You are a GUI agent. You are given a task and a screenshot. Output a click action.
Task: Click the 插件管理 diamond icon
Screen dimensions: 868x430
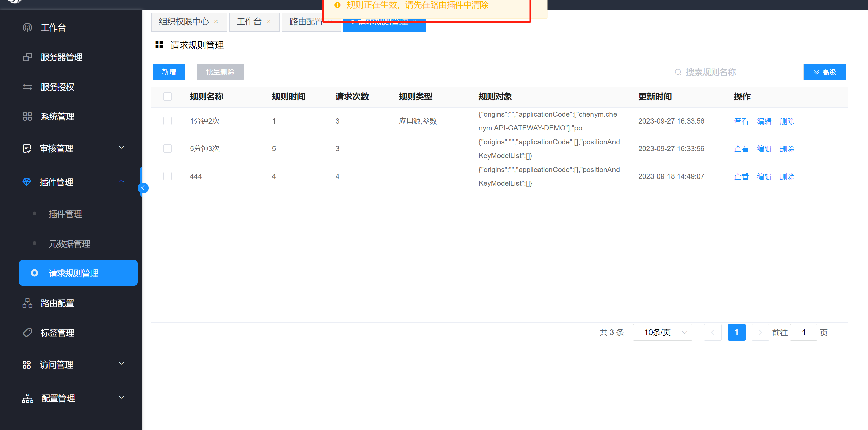(26, 182)
